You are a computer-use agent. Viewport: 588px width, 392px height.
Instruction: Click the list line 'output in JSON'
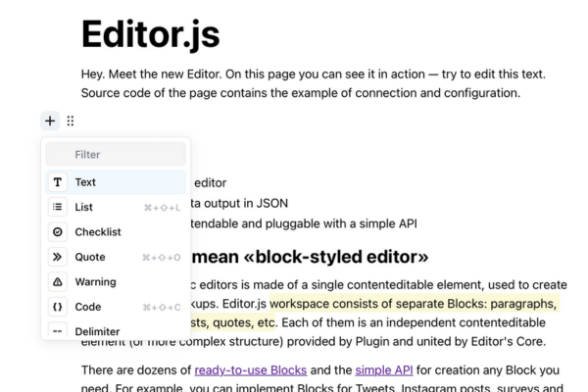pos(246,203)
